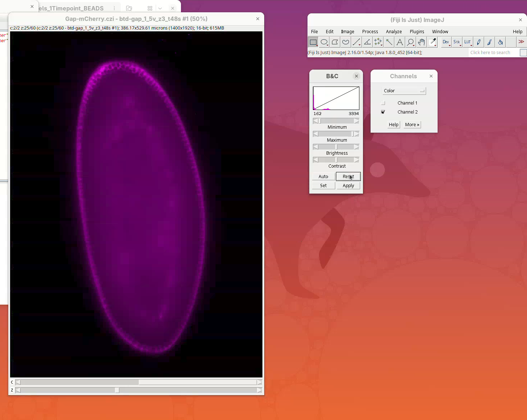This screenshot has width=527, height=420.
Task: Click the Maximum slider in B&C
Action: point(336,134)
